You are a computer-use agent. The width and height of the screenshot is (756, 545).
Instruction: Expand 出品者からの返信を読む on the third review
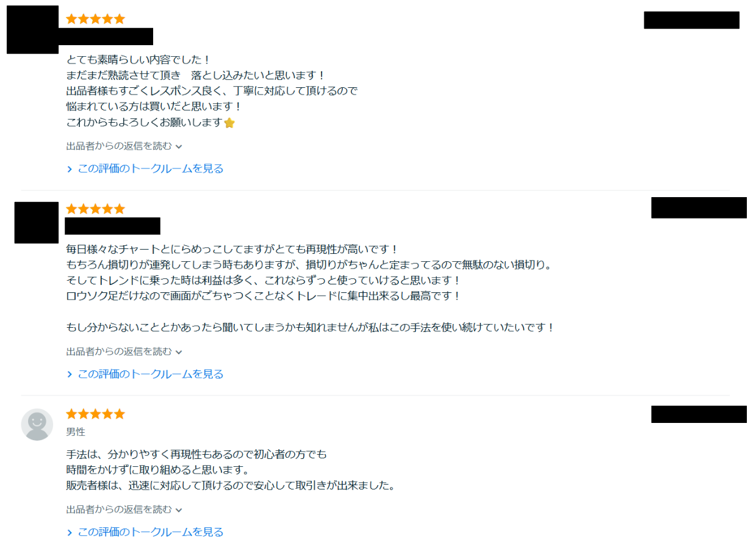coord(124,509)
